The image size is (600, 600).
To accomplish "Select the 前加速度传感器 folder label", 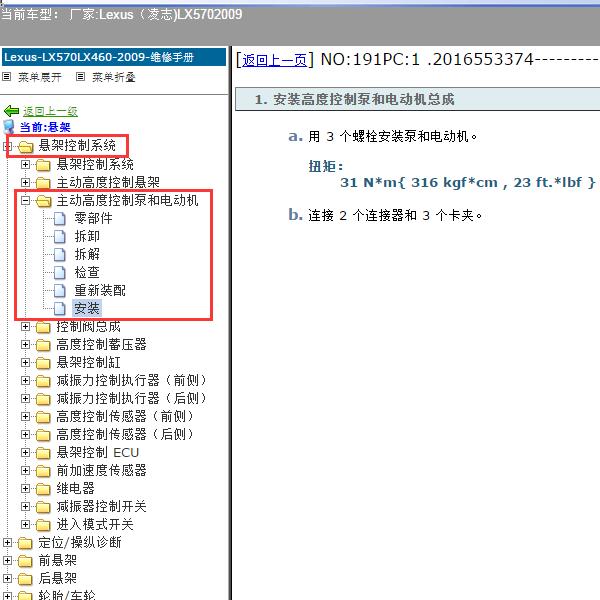I will 101,470.
